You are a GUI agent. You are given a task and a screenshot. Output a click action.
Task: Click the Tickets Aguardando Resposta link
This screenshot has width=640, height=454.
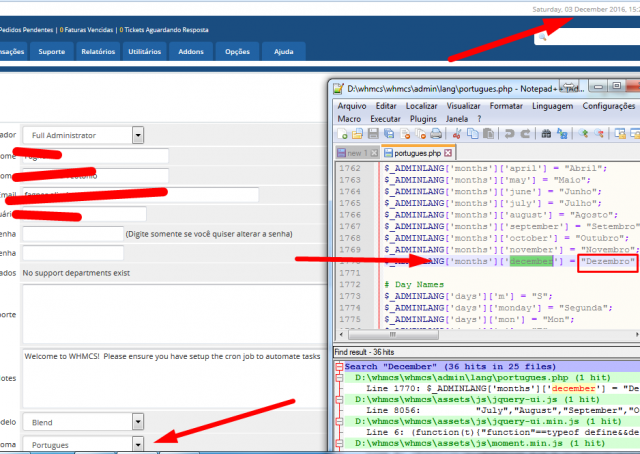[164, 30]
